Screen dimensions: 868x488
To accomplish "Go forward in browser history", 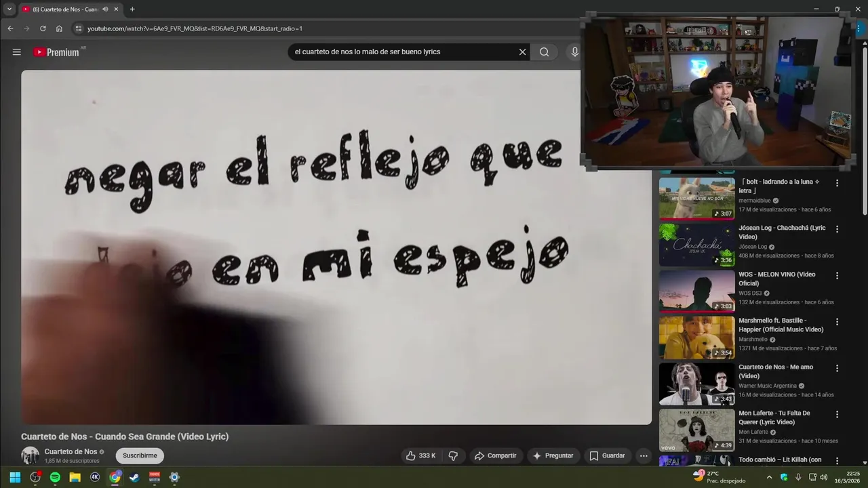I will point(26,28).
